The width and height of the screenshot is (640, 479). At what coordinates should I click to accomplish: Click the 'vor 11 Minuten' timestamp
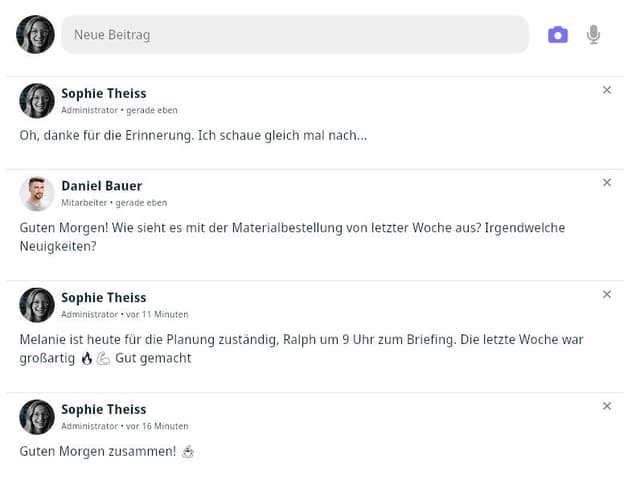tap(157, 315)
